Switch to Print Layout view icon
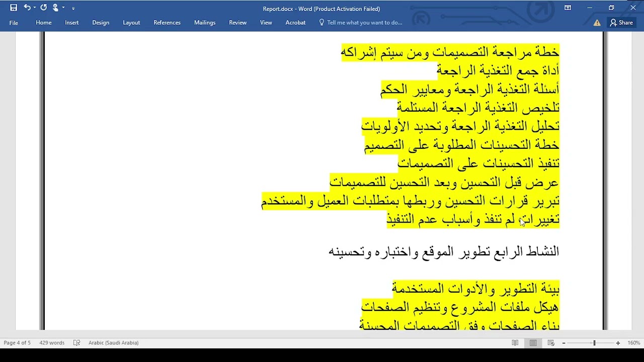The width and height of the screenshot is (644, 362). click(533, 342)
